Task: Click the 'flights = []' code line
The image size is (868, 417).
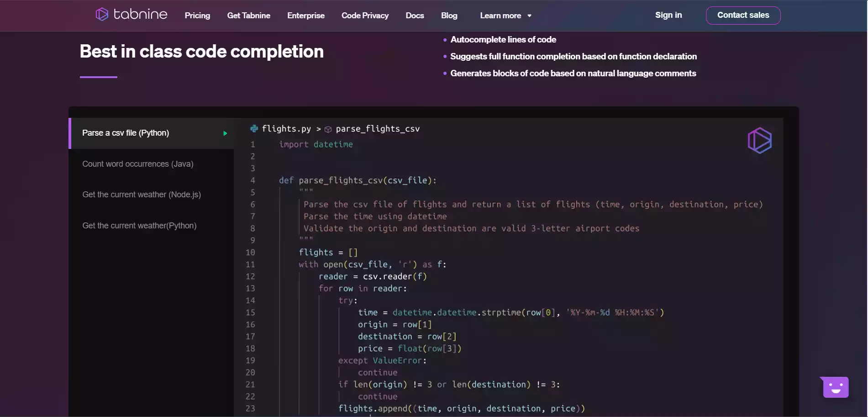Action: [x=328, y=253]
